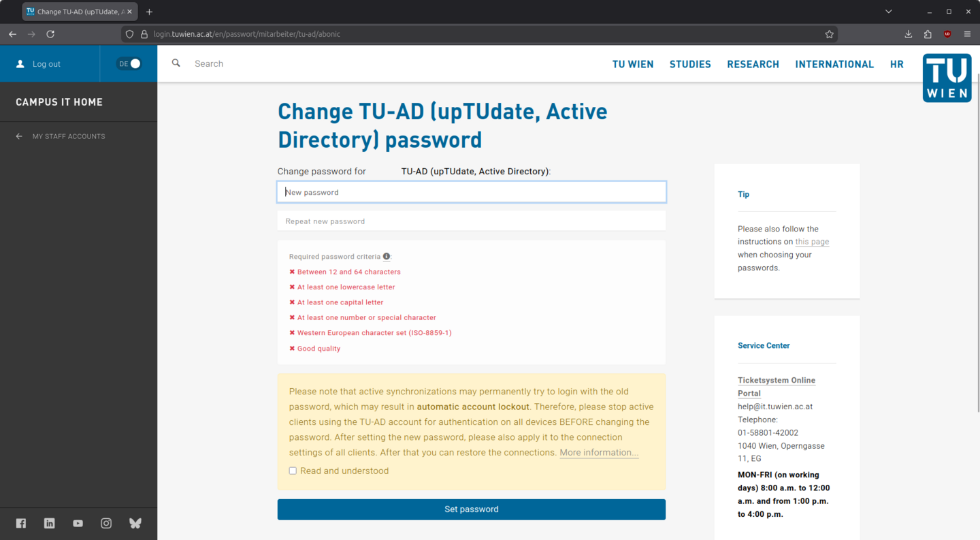Click the New password input field
Viewport: 980px width, 540px height.
click(471, 192)
